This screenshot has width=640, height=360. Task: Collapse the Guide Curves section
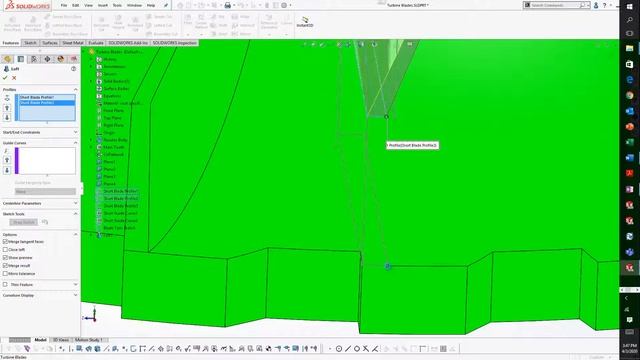[x=76, y=143]
